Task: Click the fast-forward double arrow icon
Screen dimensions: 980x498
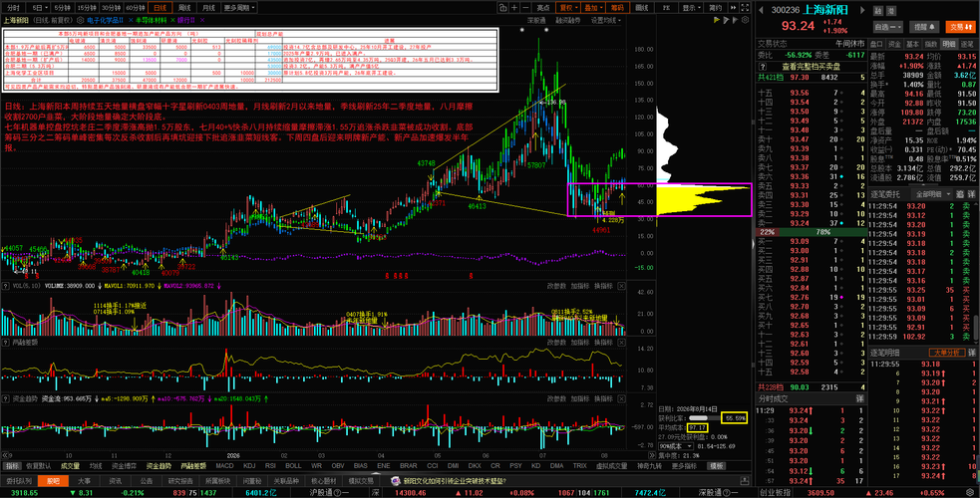Action: (x=733, y=8)
